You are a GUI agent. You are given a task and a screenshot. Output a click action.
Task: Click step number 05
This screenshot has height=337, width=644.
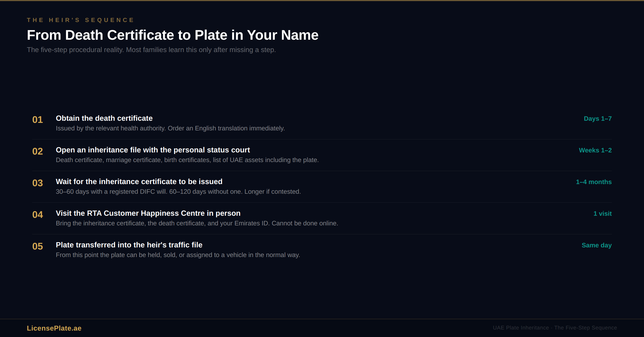38,246
